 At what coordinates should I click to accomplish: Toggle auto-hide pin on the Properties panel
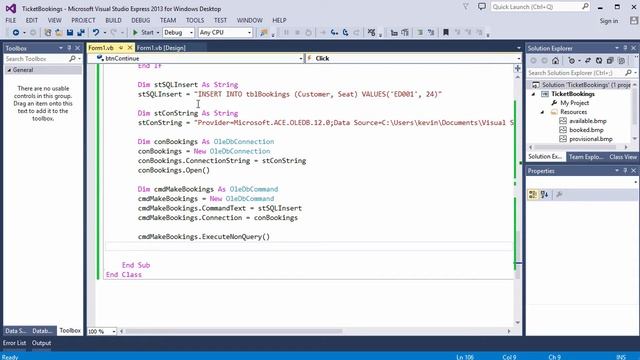point(625,171)
